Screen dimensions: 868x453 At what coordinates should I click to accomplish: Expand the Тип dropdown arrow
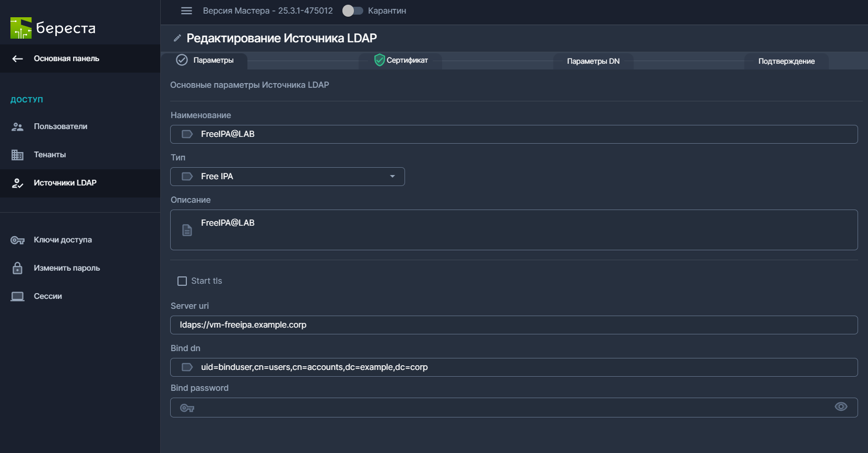coord(393,177)
